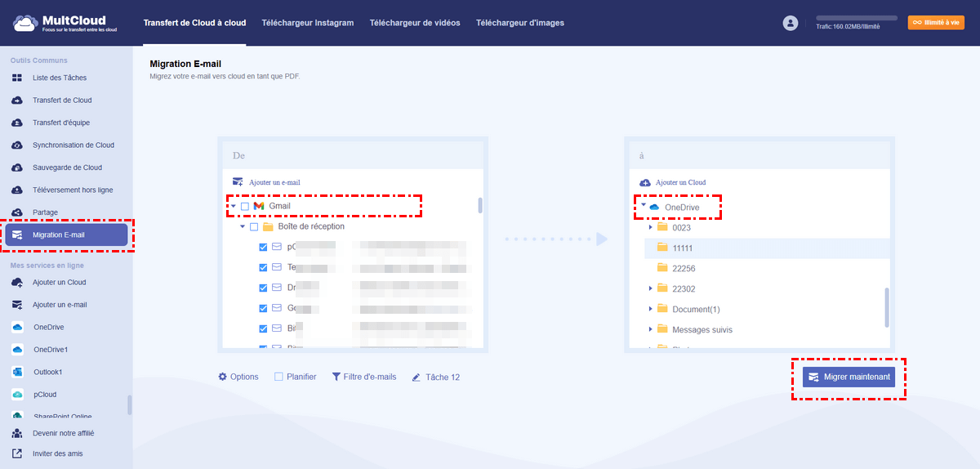Image resolution: width=980 pixels, height=469 pixels.
Task: Open Téléchargeur d'images tab
Action: pos(520,23)
